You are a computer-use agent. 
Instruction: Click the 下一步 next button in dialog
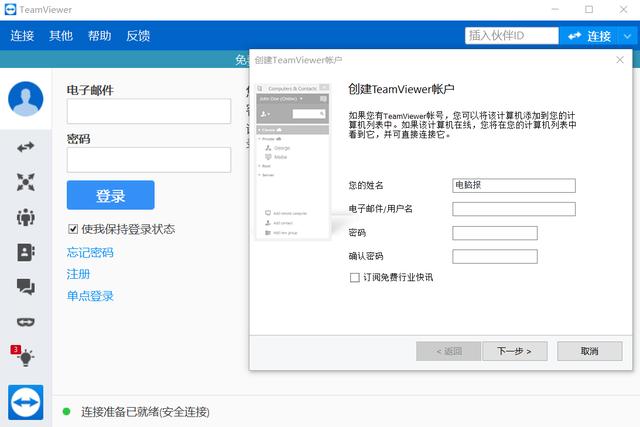pos(515,351)
